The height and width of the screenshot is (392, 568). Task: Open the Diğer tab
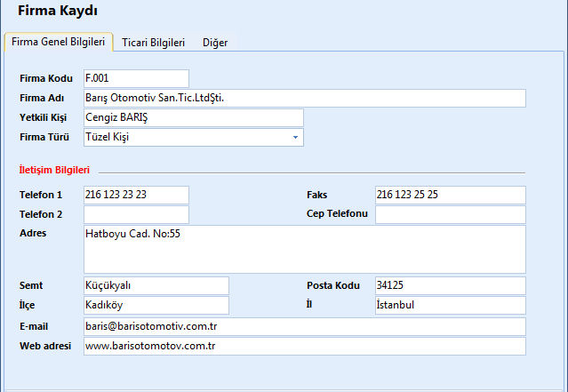(x=214, y=43)
